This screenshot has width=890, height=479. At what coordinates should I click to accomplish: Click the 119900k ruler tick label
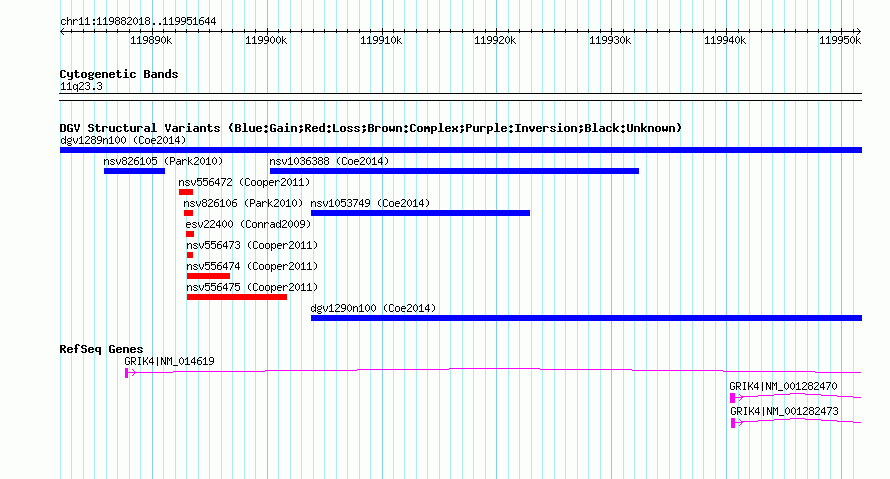pos(266,40)
